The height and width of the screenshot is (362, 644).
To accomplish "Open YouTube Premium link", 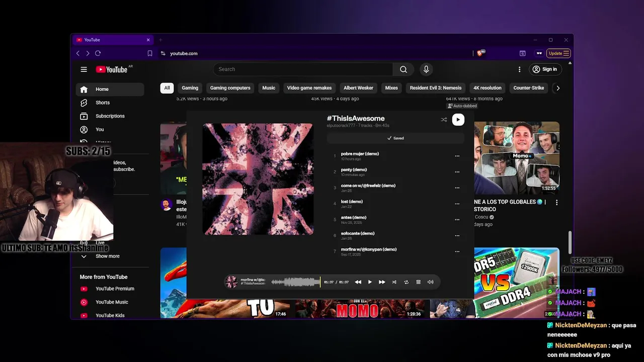I will pyautogui.click(x=110, y=289).
